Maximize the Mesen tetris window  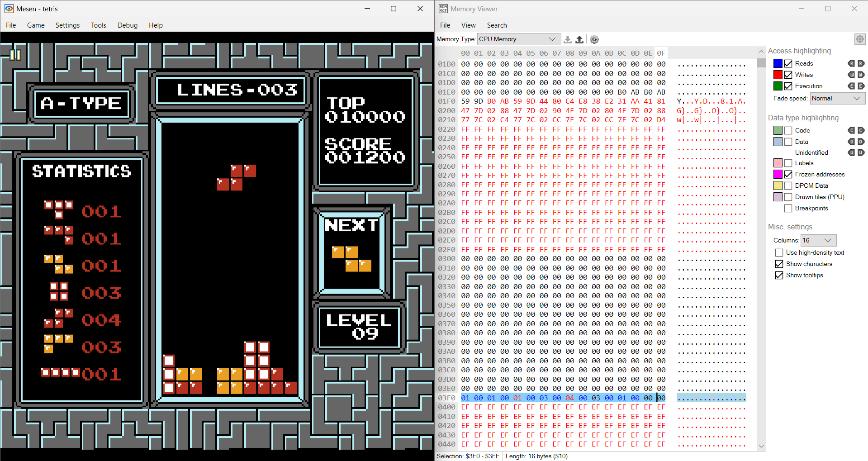[394, 9]
